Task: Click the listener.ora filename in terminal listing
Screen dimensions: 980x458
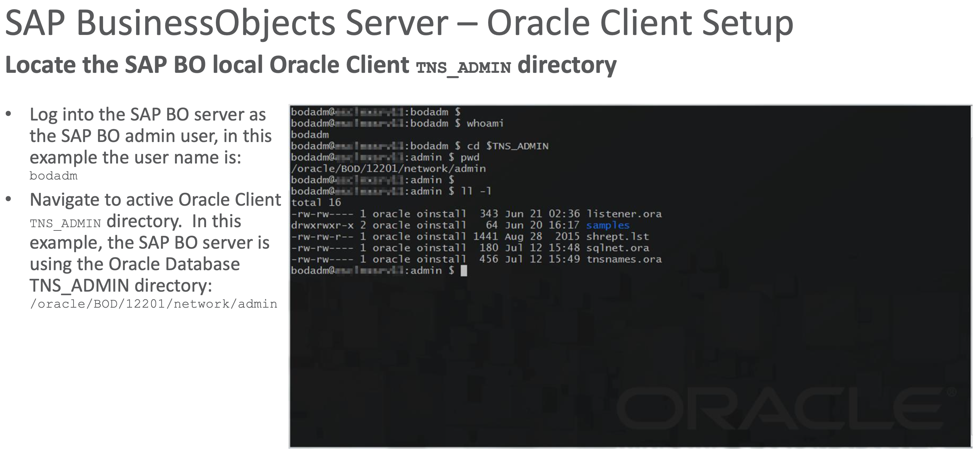Action: [x=624, y=214]
